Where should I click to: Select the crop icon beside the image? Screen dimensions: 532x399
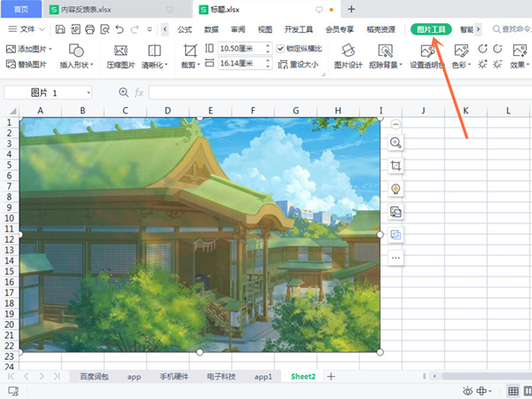tap(395, 166)
